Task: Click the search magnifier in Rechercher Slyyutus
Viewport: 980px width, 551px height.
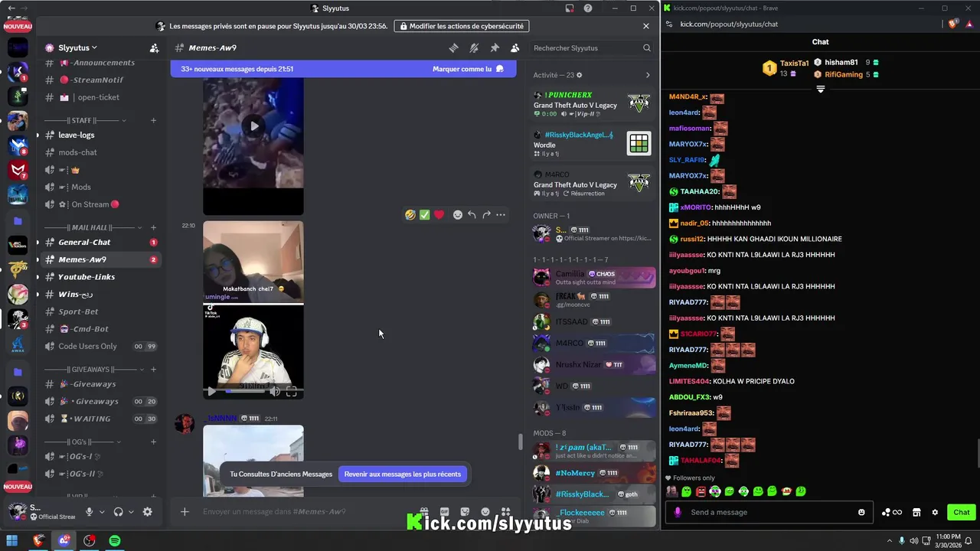Action: pyautogui.click(x=647, y=48)
